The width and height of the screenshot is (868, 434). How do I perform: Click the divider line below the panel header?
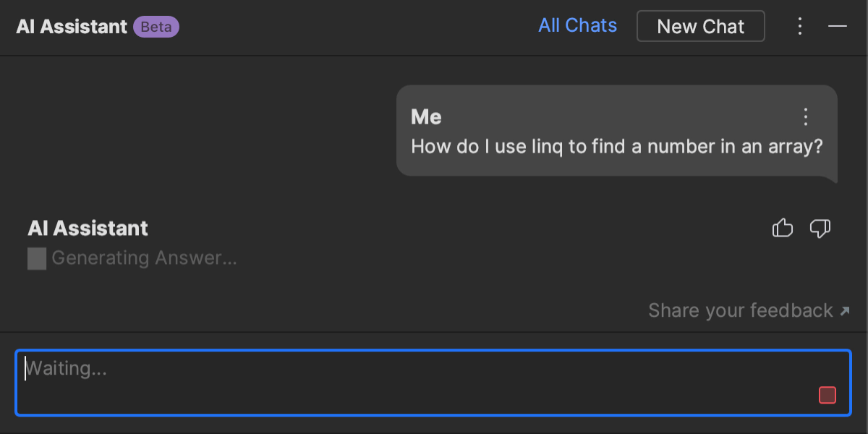(x=434, y=56)
